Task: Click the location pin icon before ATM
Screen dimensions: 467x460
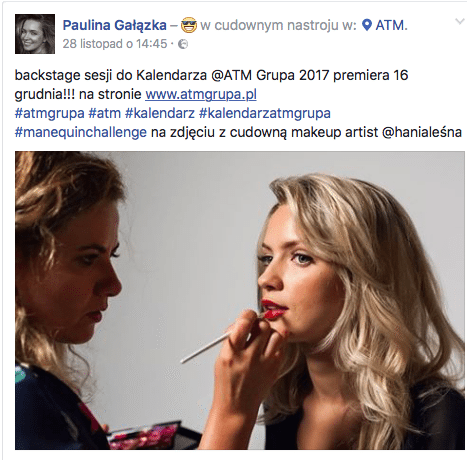Action: 367,25
